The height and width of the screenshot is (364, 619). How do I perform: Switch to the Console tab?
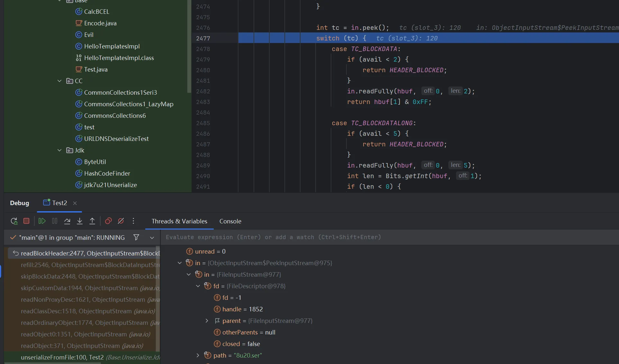[x=230, y=221]
